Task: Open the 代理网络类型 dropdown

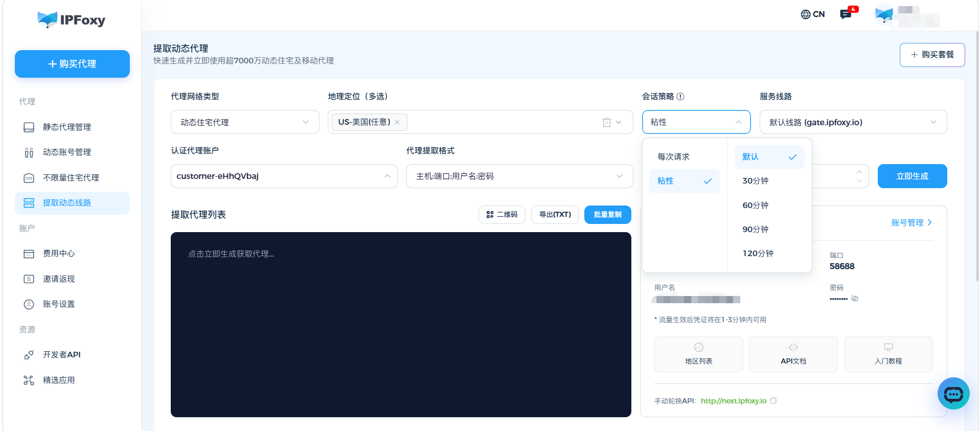Action: (245, 122)
